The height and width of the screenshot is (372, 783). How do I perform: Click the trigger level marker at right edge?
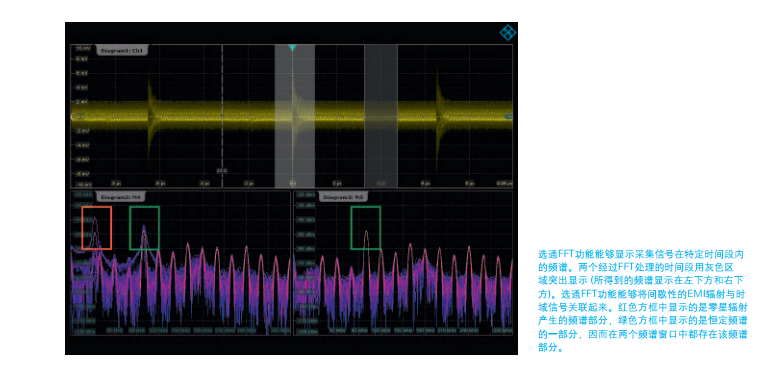[x=508, y=117]
